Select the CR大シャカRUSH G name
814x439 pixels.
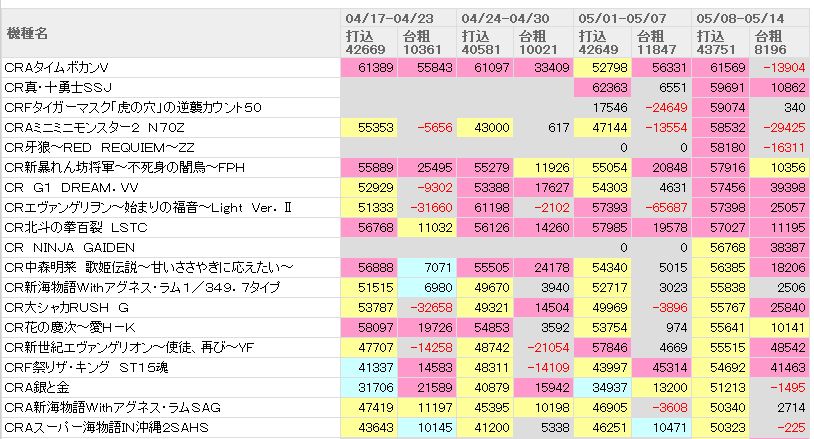[x=66, y=307]
